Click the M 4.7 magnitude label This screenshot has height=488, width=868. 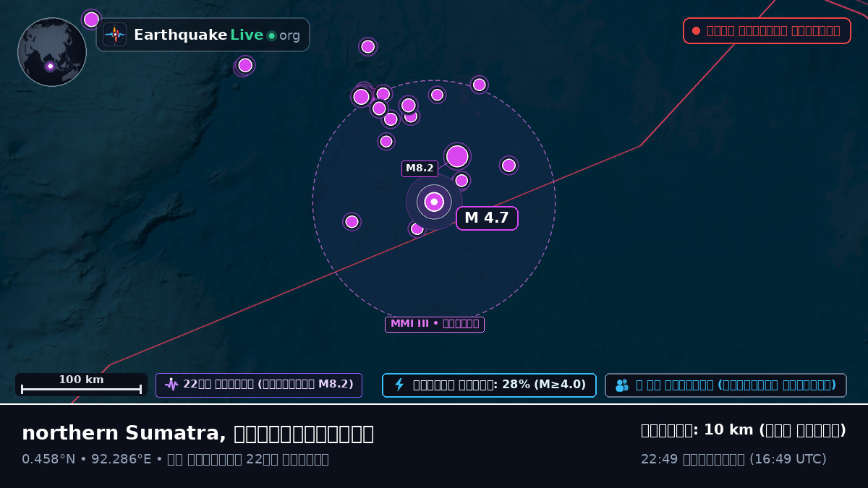coord(487,218)
